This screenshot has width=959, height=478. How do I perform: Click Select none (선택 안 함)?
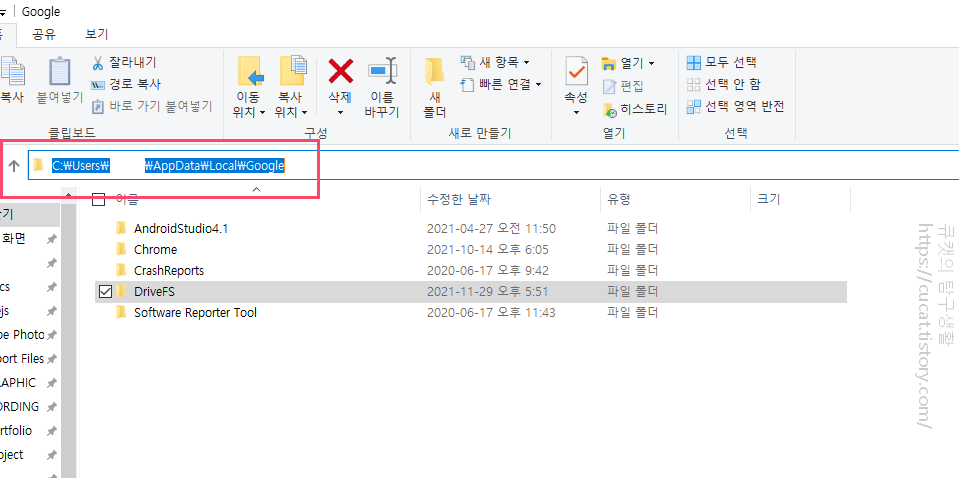click(724, 84)
